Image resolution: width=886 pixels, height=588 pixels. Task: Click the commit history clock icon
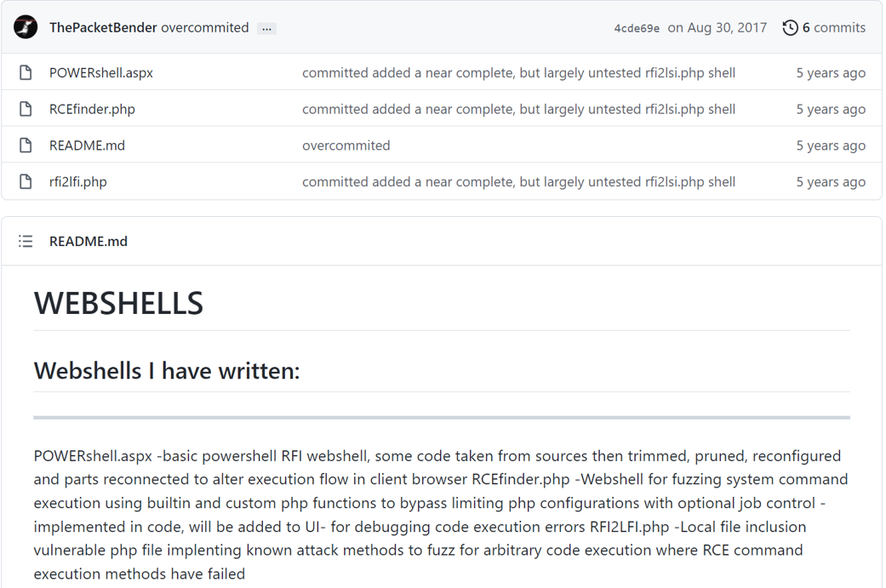[x=789, y=26]
